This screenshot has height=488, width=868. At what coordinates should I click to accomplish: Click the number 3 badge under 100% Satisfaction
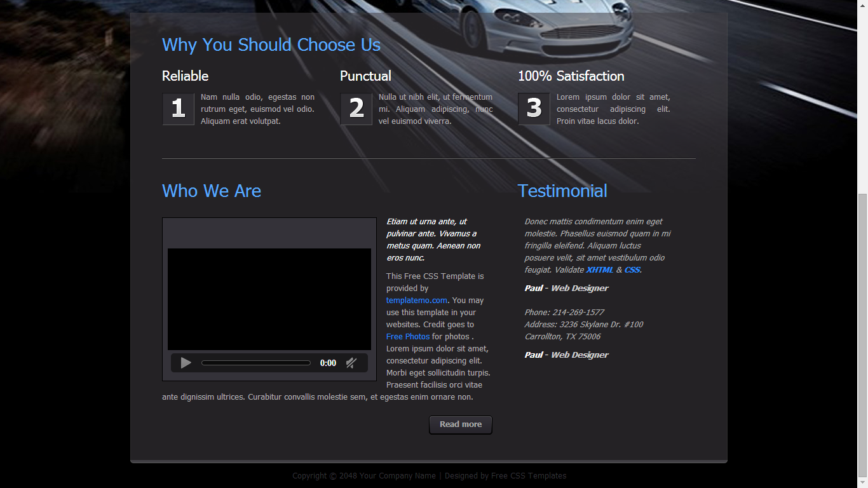[x=533, y=109]
